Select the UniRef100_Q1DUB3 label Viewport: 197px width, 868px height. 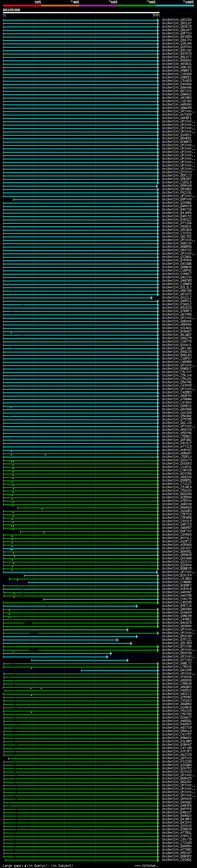[x=176, y=511]
